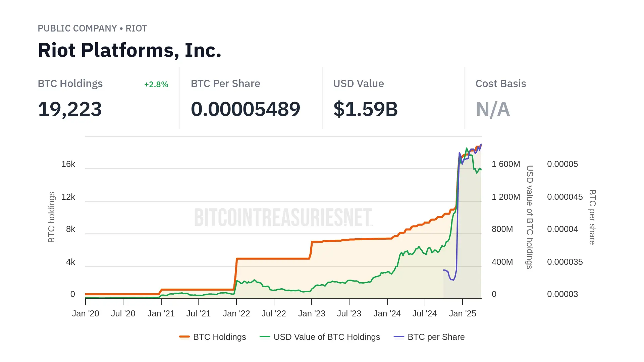Click the purple BTC per Share swatch

(x=399, y=337)
